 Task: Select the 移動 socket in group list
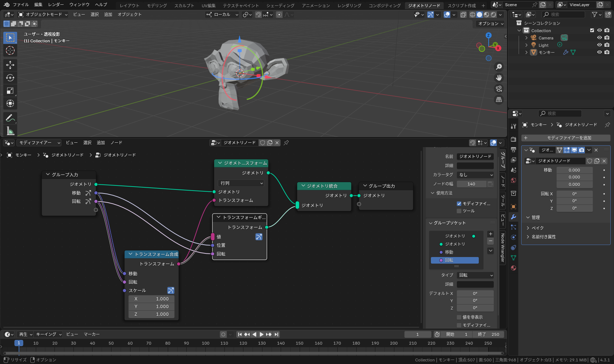449,252
